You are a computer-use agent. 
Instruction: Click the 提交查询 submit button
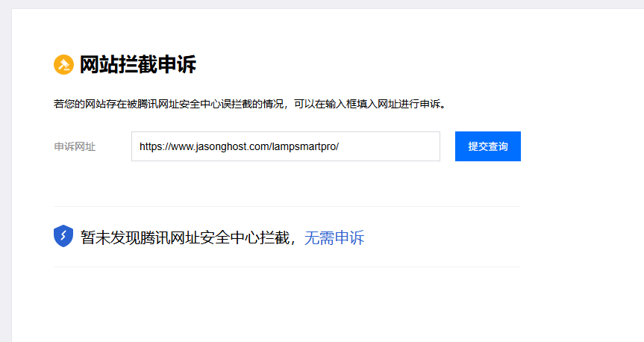pyautogui.click(x=488, y=146)
